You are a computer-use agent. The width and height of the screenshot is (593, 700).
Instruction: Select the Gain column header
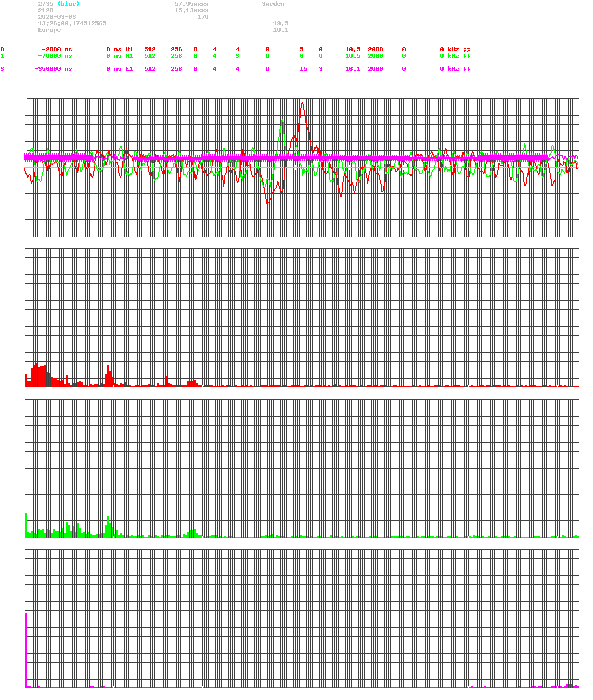pos(352,43)
